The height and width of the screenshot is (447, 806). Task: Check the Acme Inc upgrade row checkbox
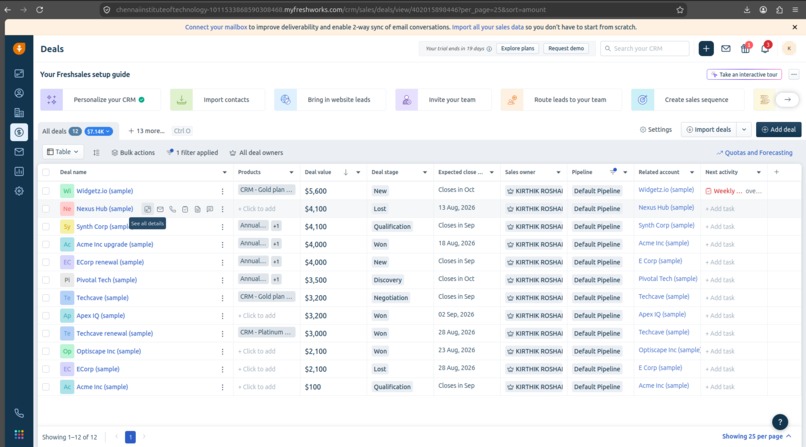(x=46, y=245)
